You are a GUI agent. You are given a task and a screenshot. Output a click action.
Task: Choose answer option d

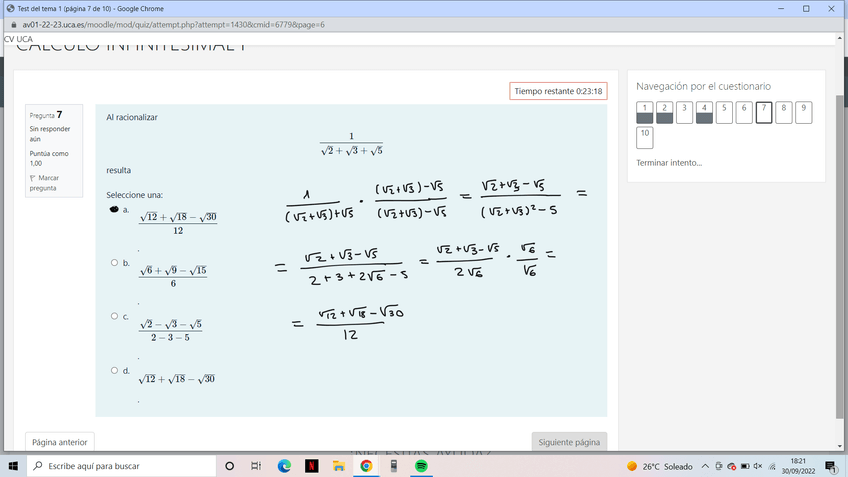pos(114,370)
